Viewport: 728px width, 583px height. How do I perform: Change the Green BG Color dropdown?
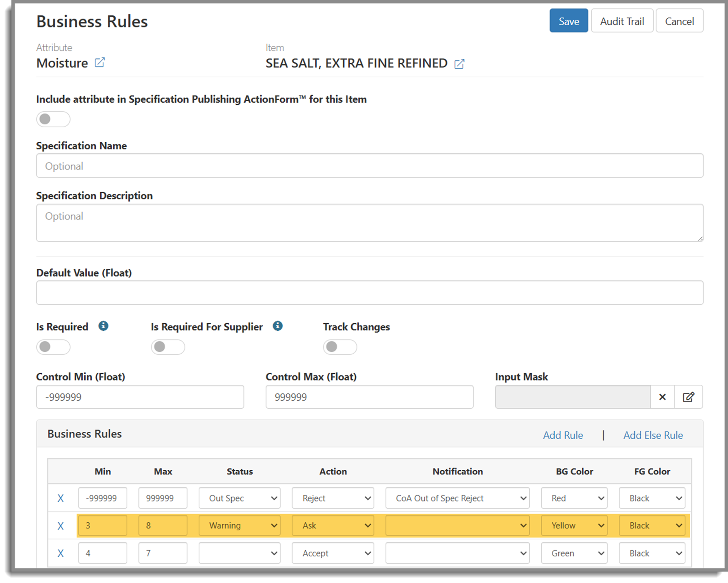click(574, 553)
